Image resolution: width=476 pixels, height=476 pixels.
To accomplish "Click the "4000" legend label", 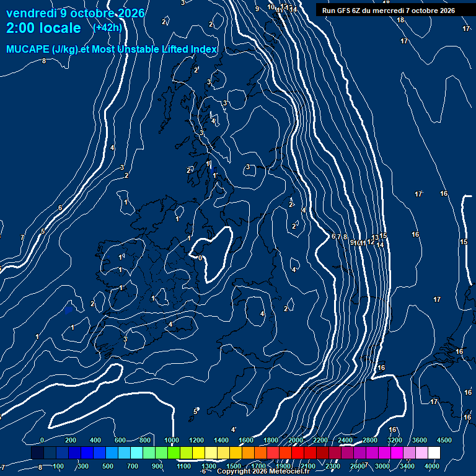I will point(432,466).
